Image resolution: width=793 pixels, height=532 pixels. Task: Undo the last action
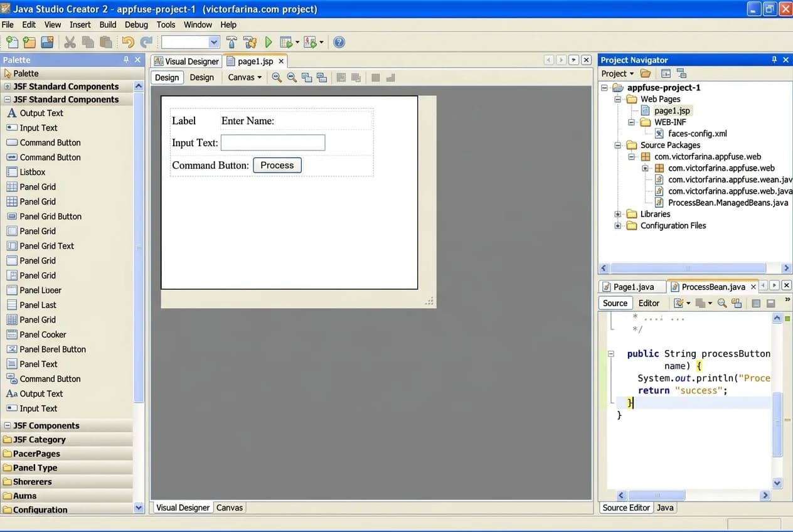(x=128, y=42)
